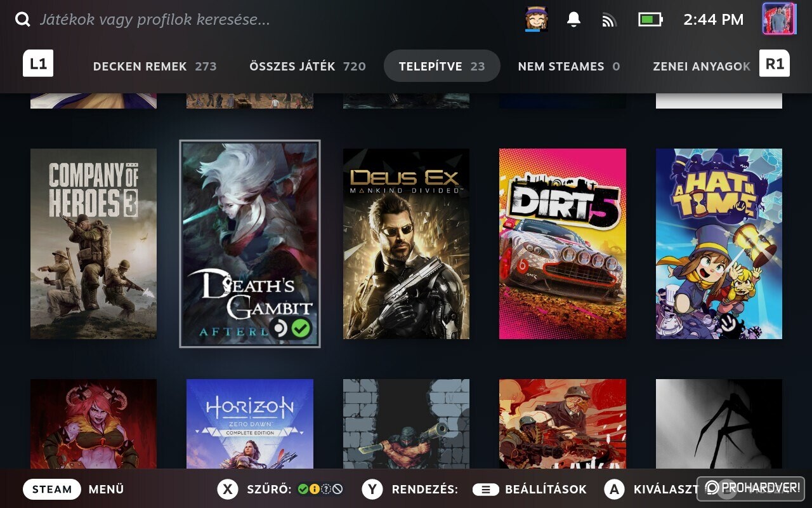812x508 pixels.
Task: Open the black spider leg game tile
Action: (719, 424)
